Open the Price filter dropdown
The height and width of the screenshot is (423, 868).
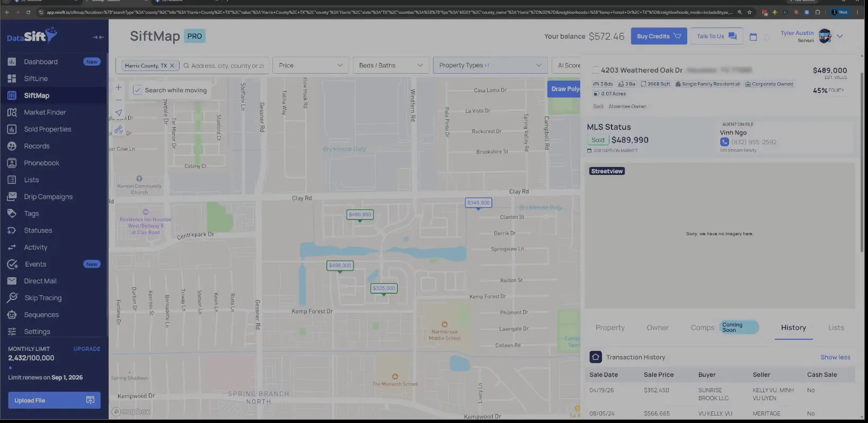tap(311, 65)
